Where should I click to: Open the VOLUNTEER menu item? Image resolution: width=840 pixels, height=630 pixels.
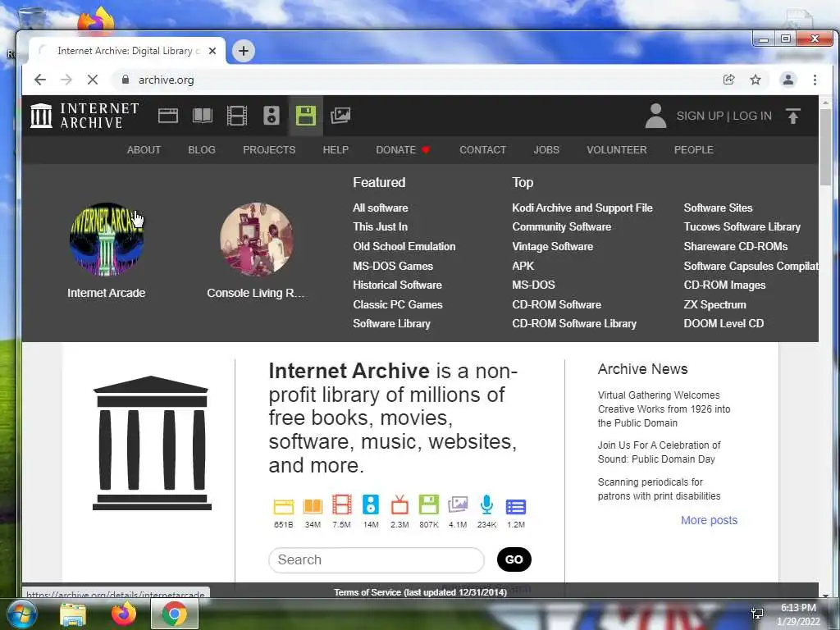(617, 150)
